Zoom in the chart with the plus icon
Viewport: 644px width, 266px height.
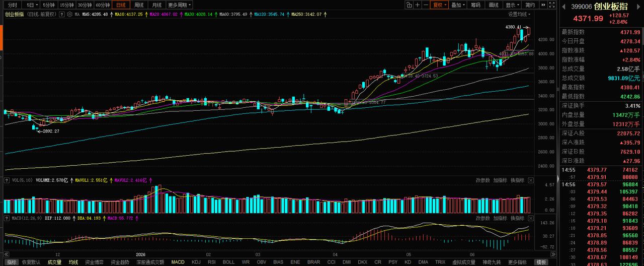[418, 5]
